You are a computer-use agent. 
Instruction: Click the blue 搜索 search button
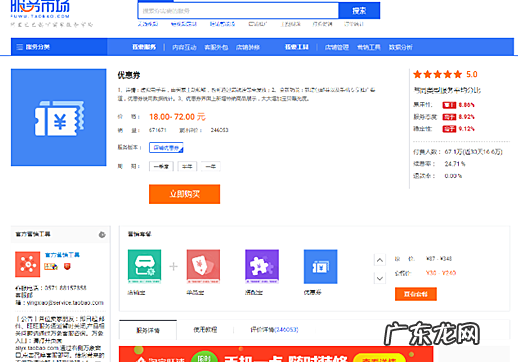(359, 11)
